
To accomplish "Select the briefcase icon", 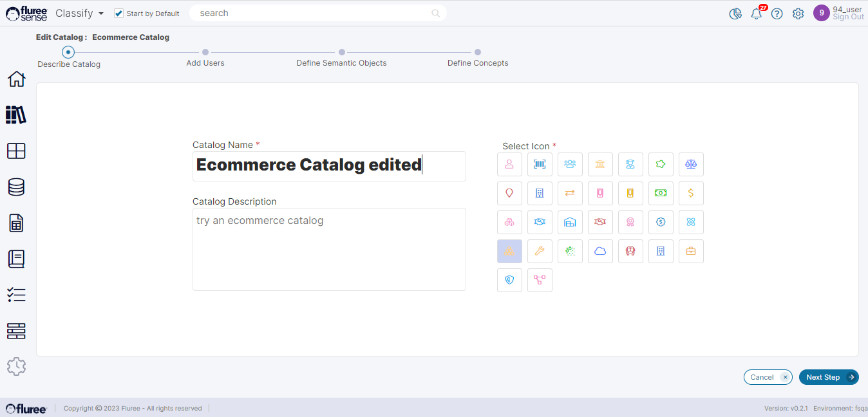I will pyautogui.click(x=691, y=251).
